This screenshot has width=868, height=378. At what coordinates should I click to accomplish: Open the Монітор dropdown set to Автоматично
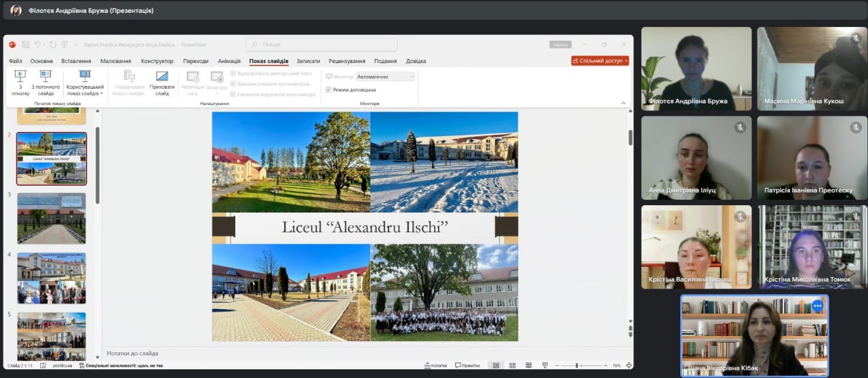point(385,77)
